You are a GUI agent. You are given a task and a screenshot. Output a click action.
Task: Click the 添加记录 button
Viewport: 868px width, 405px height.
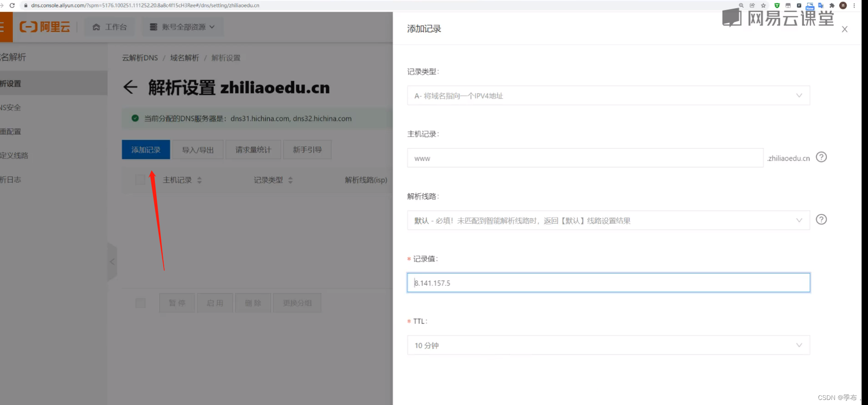click(x=146, y=150)
